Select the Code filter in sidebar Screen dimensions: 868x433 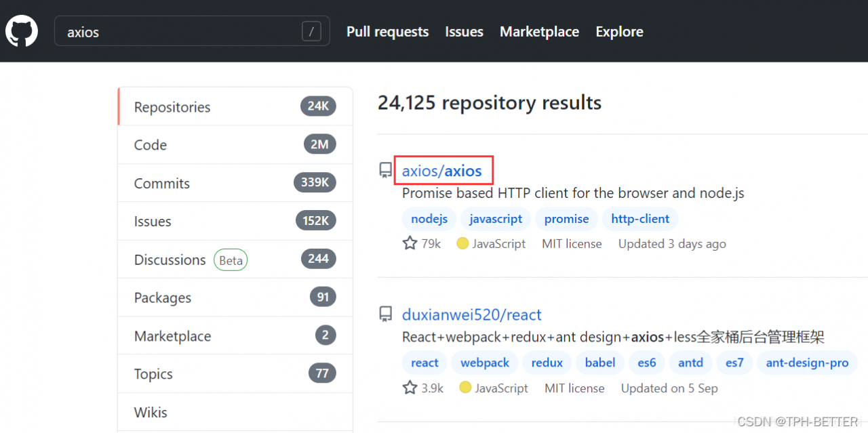click(151, 145)
